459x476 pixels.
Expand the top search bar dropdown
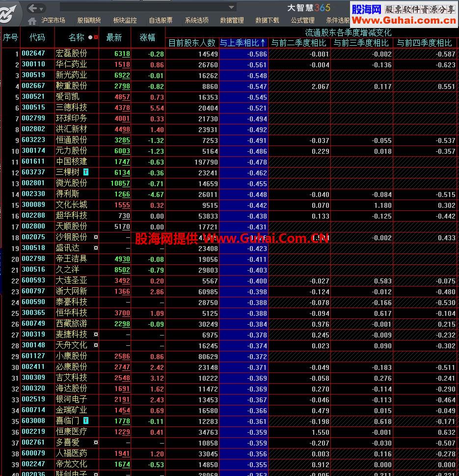tap(232, 7)
